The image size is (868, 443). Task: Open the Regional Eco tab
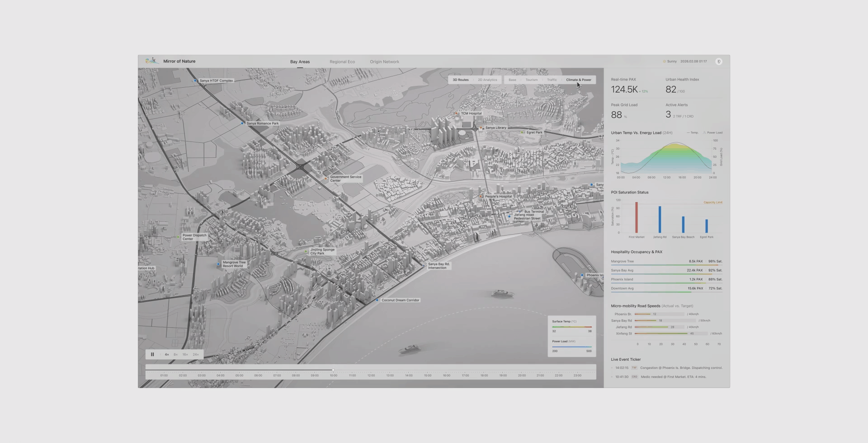coord(342,62)
